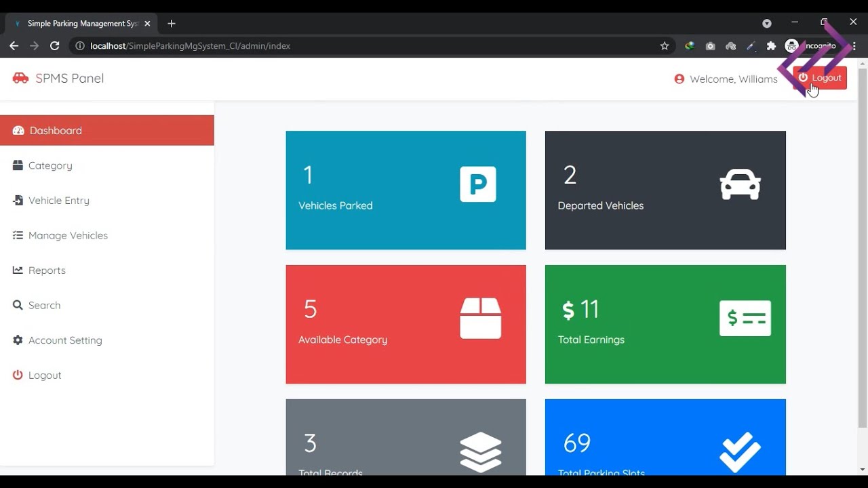The image size is (868, 488).
Task: Click the 'Available Category' label
Action: point(343,340)
